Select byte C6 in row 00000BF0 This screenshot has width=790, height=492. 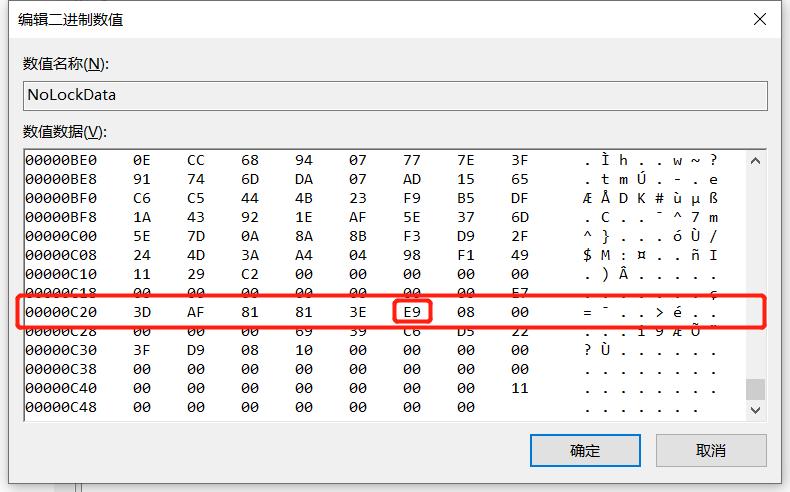coord(142,198)
